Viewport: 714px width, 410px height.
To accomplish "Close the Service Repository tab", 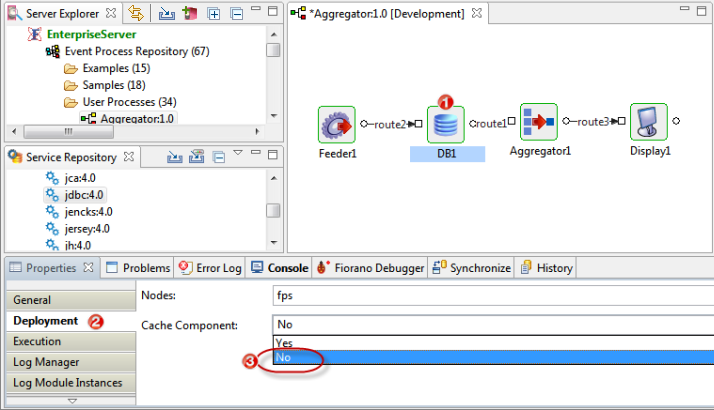I will (x=129, y=157).
